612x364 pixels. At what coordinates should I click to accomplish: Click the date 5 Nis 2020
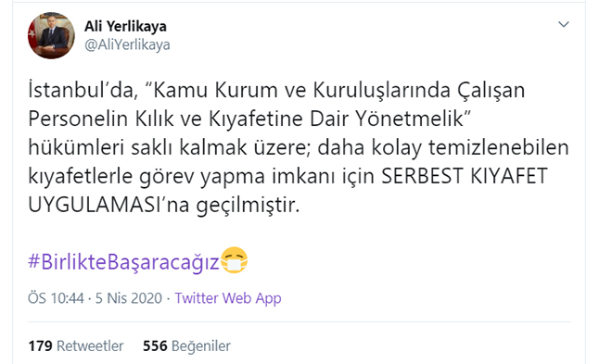[x=129, y=298]
